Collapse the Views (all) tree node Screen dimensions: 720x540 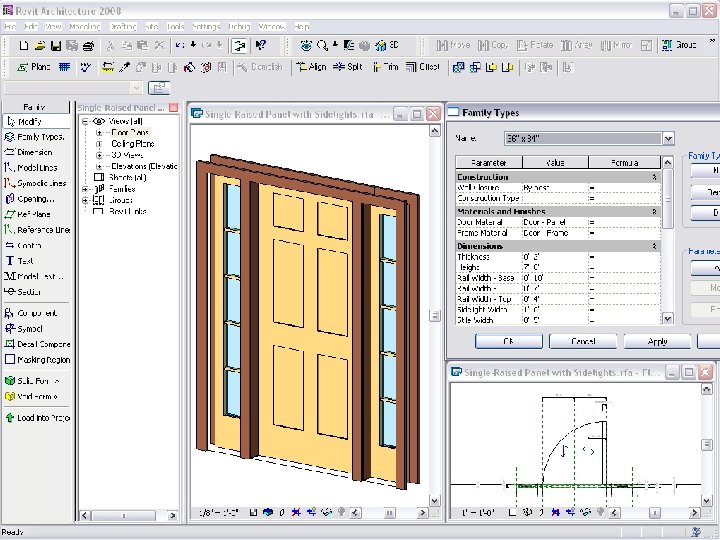(86, 121)
